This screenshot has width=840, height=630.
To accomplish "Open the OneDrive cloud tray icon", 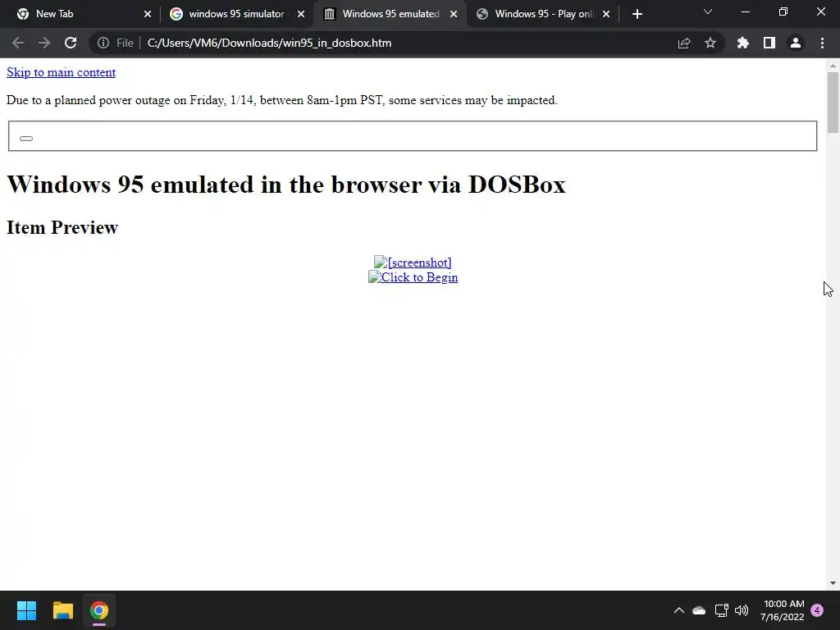I will pos(699,610).
